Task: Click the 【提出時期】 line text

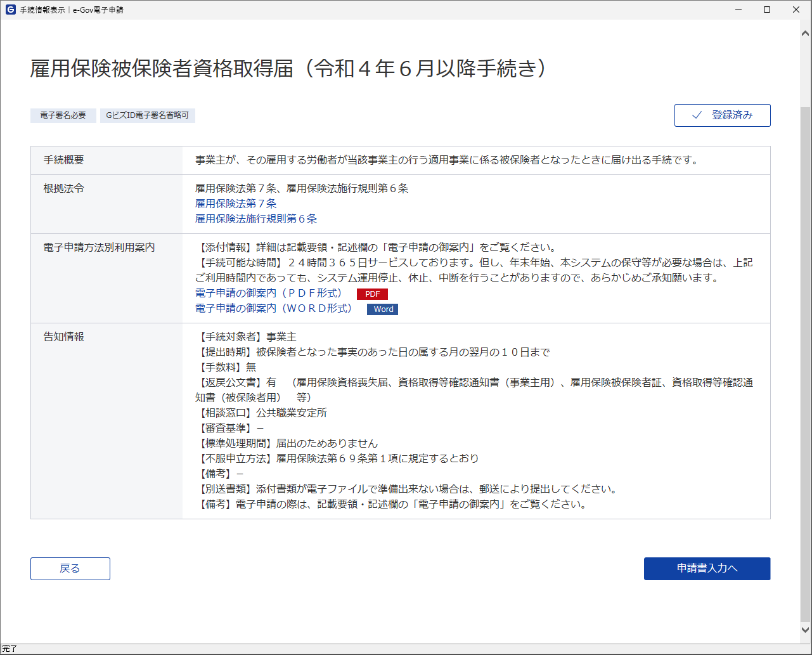Action: (x=373, y=353)
